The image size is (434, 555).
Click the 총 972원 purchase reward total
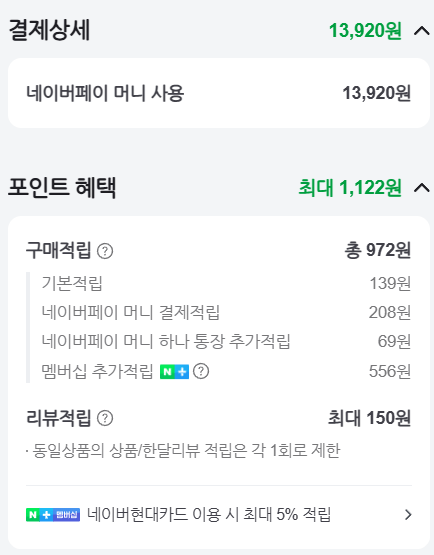point(378,250)
